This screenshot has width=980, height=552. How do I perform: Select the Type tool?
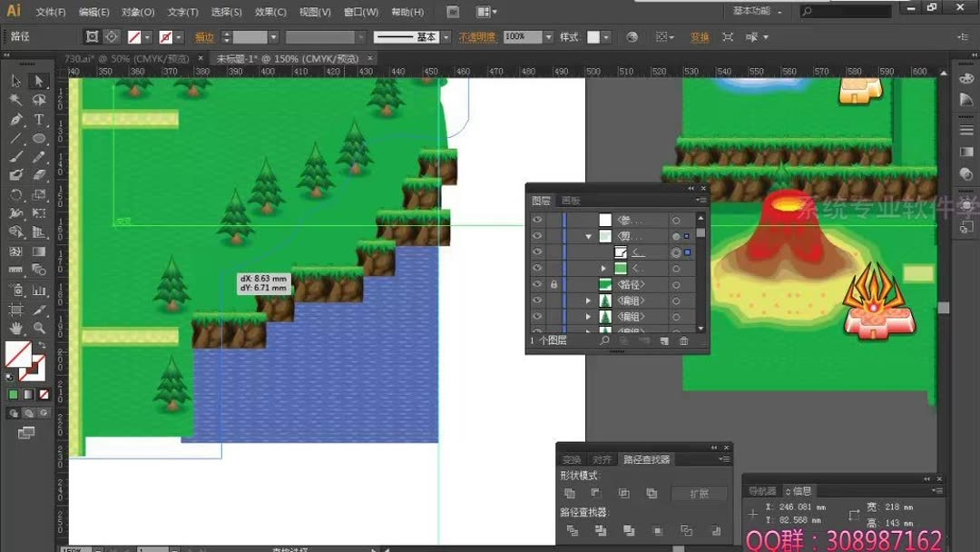coord(38,119)
